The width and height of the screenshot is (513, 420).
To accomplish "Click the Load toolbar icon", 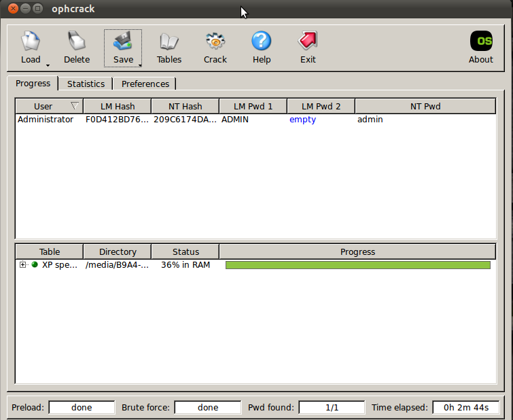I will [x=31, y=41].
